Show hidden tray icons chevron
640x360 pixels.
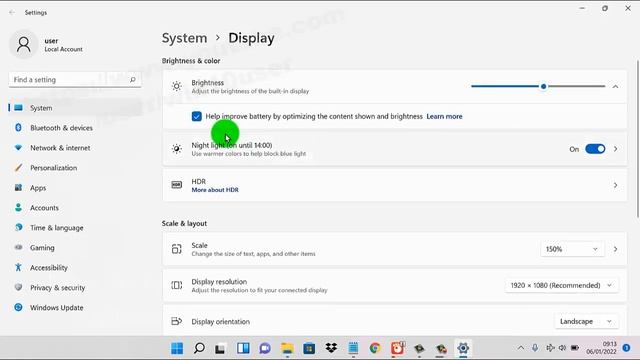pos(521,348)
